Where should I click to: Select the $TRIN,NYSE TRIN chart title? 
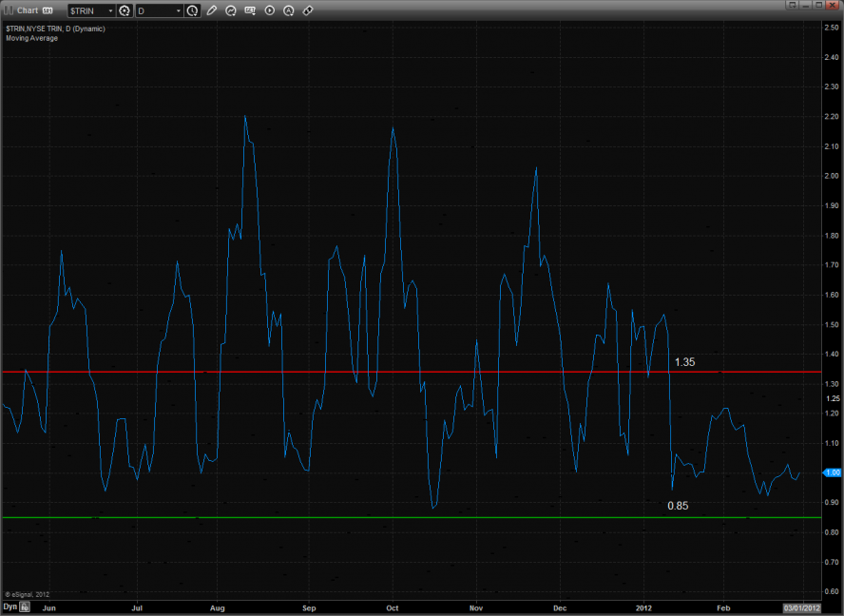55,29
